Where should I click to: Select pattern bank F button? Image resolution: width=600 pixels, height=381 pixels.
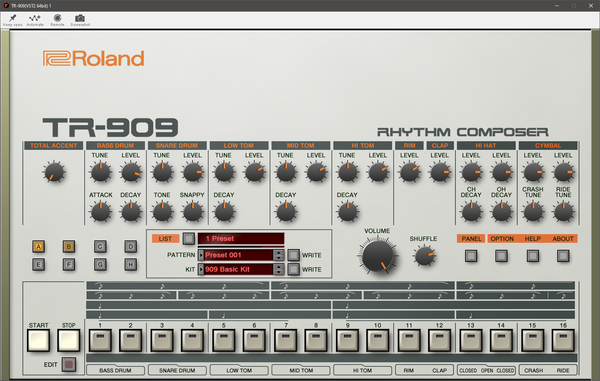click(69, 264)
